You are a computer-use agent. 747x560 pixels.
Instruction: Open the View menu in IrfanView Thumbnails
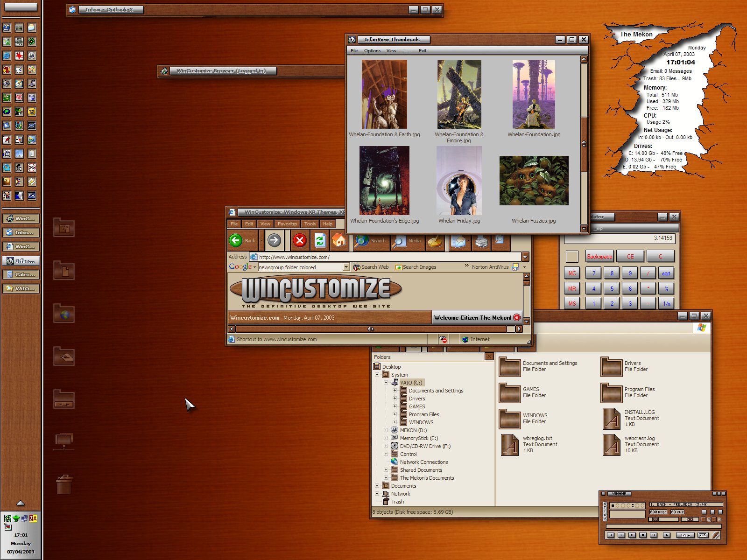tap(391, 51)
